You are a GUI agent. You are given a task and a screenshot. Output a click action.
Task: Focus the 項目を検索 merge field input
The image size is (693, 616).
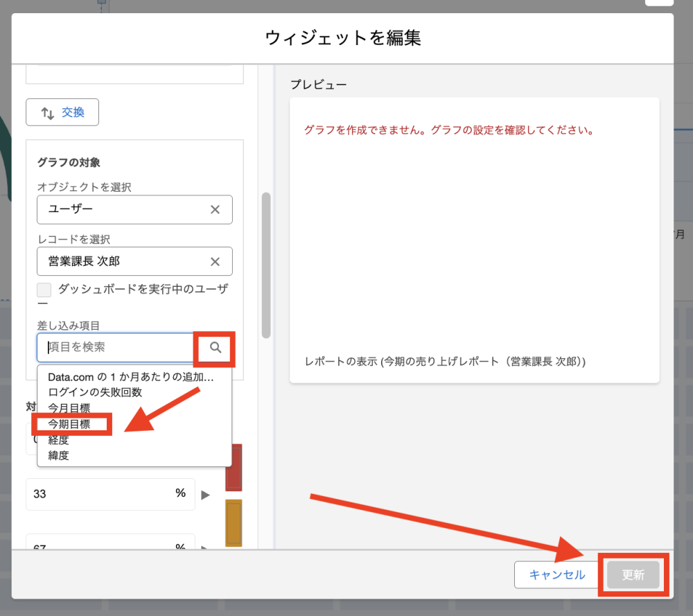click(116, 348)
